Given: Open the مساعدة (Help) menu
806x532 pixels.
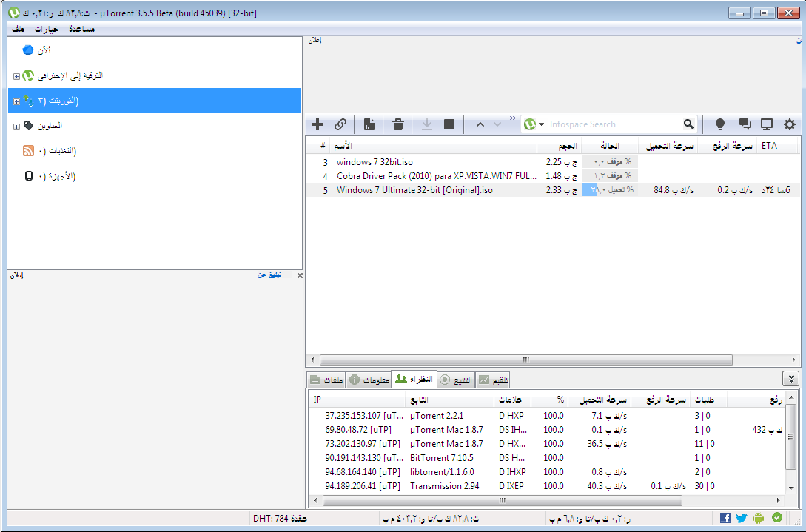Looking at the screenshot, I should pos(81,29).
